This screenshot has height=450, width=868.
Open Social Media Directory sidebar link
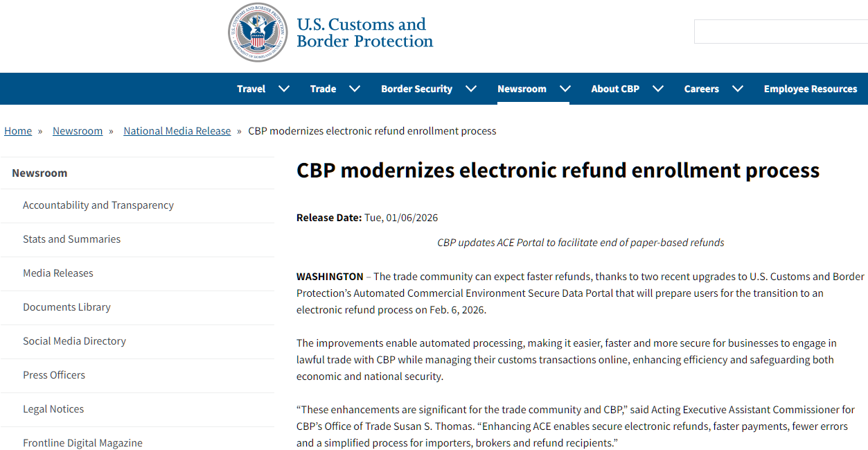[x=74, y=341]
